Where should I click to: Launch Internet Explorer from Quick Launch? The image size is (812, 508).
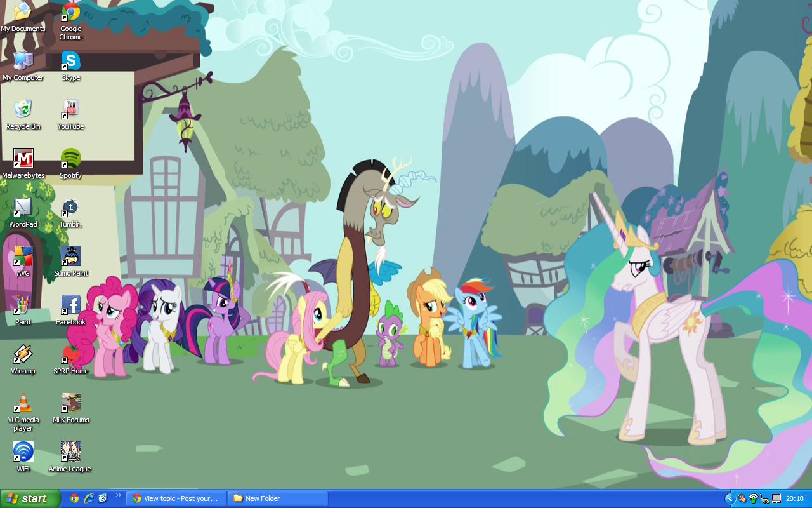89,498
